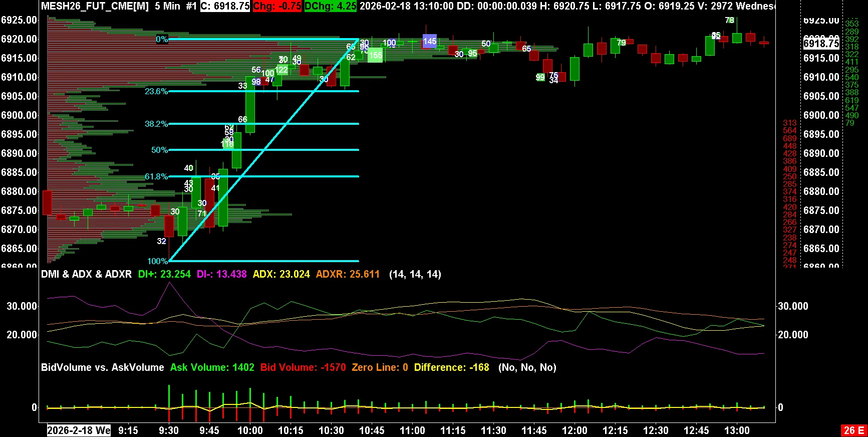Select the 38.2% Fibonacci retracement label

pos(156,124)
